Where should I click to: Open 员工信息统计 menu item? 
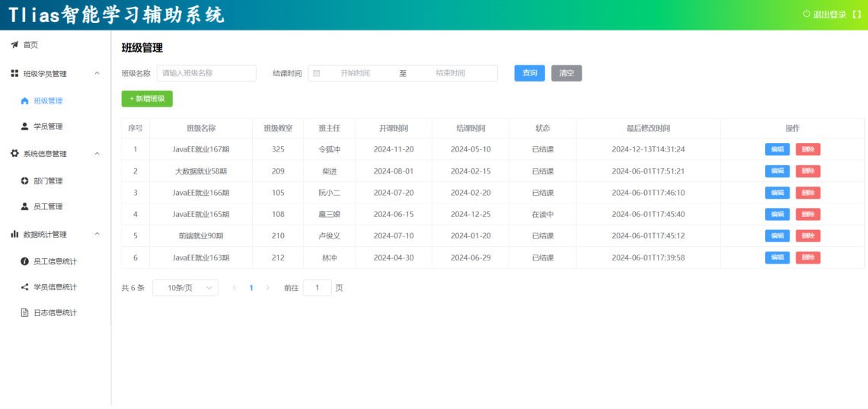tap(56, 261)
